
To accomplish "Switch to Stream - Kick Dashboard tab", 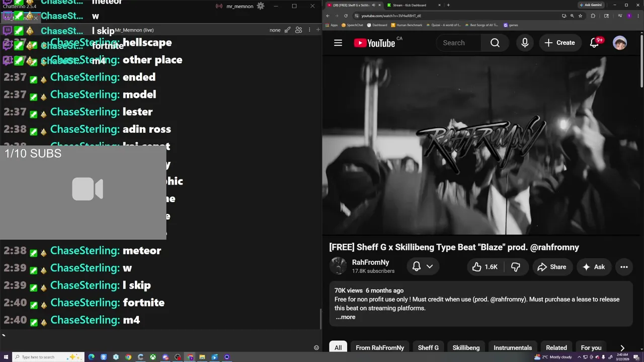I will pos(415,5).
